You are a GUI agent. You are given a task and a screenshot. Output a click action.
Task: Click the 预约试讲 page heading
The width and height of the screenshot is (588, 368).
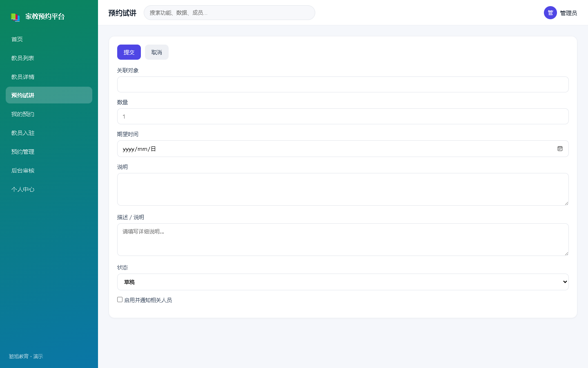(x=122, y=13)
